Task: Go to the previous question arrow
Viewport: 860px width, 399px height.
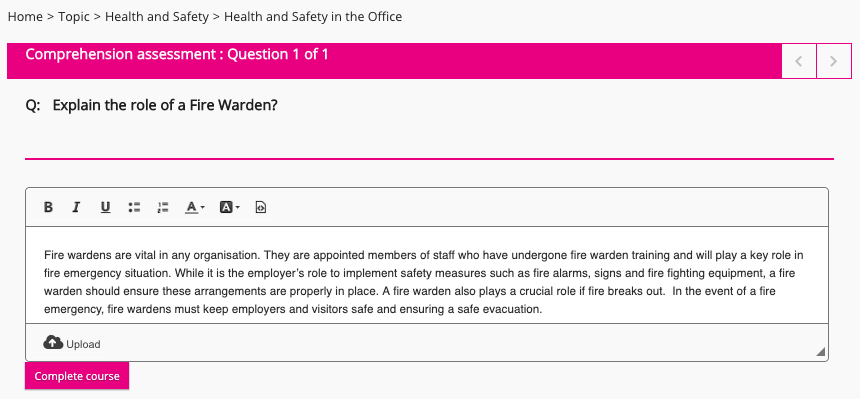Action: pyautogui.click(x=799, y=61)
